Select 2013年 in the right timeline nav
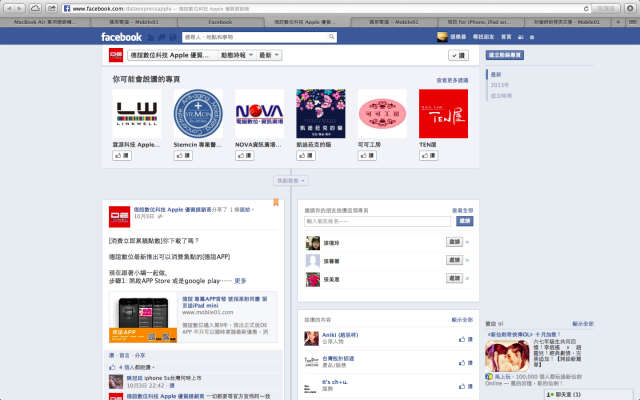This screenshot has width=640, height=400. coord(500,85)
